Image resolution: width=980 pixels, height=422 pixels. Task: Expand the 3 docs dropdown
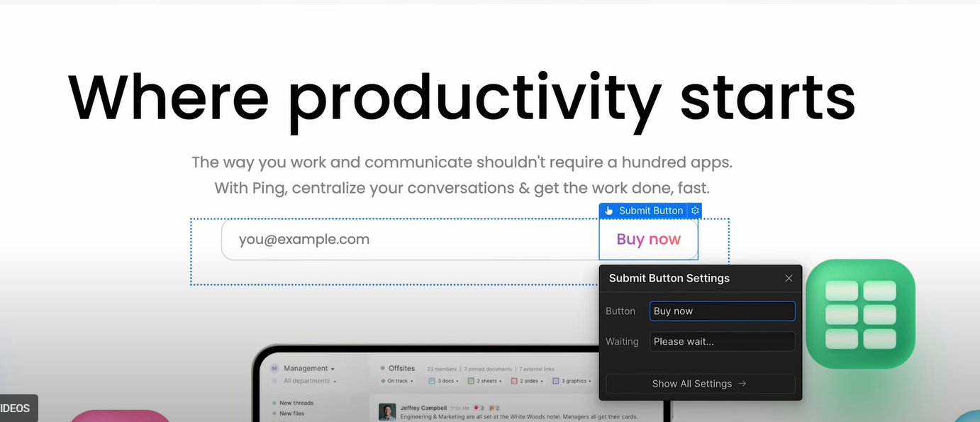[x=457, y=381]
